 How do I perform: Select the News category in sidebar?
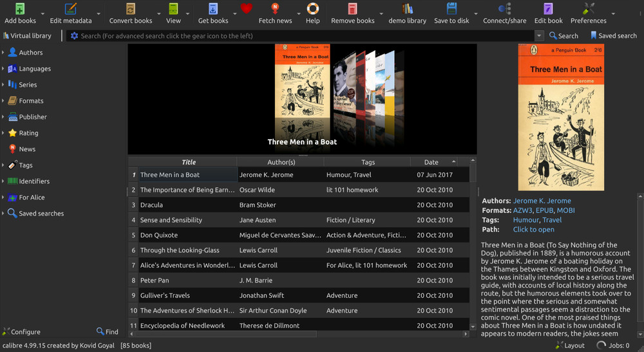coord(26,149)
